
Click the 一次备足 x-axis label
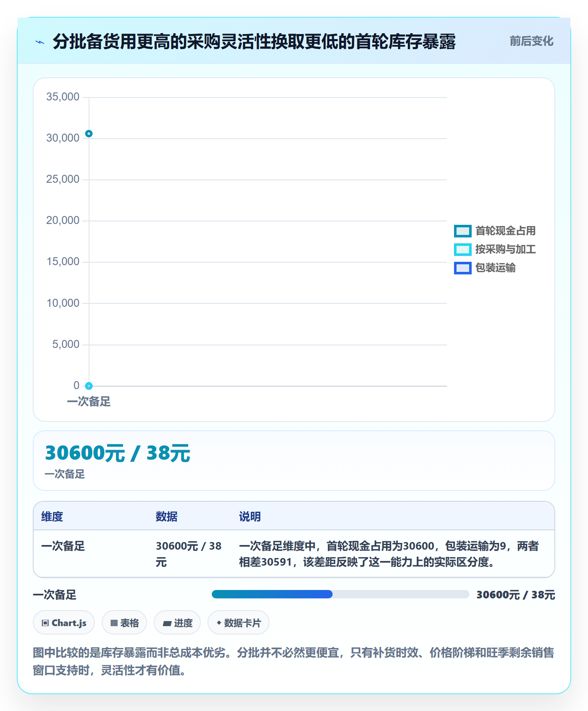tap(89, 402)
